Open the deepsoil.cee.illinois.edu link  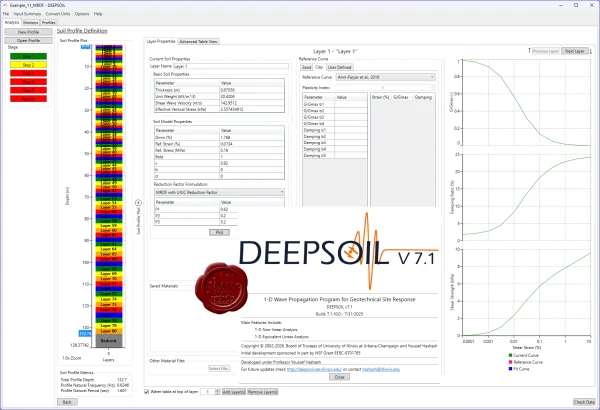314,369
